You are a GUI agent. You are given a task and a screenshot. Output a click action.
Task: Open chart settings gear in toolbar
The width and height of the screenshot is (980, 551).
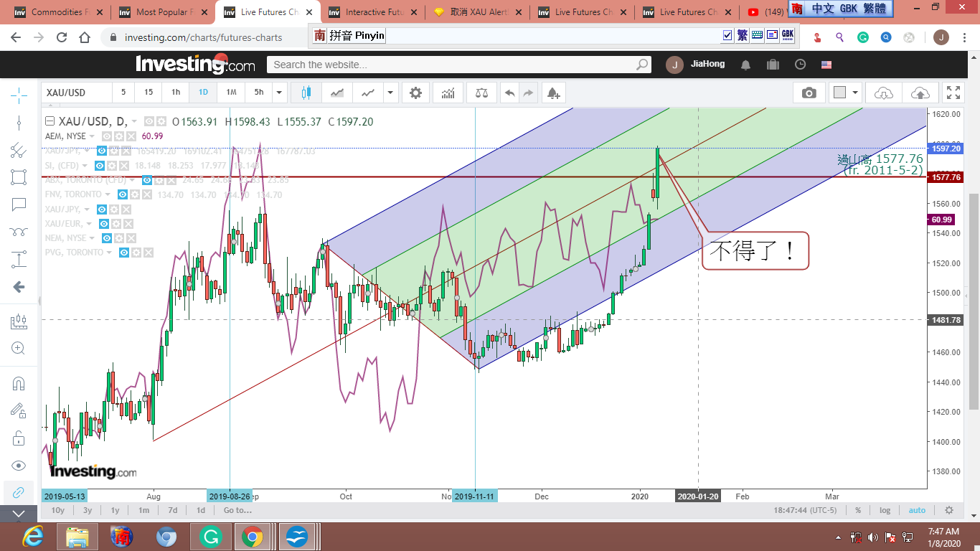click(x=415, y=93)
